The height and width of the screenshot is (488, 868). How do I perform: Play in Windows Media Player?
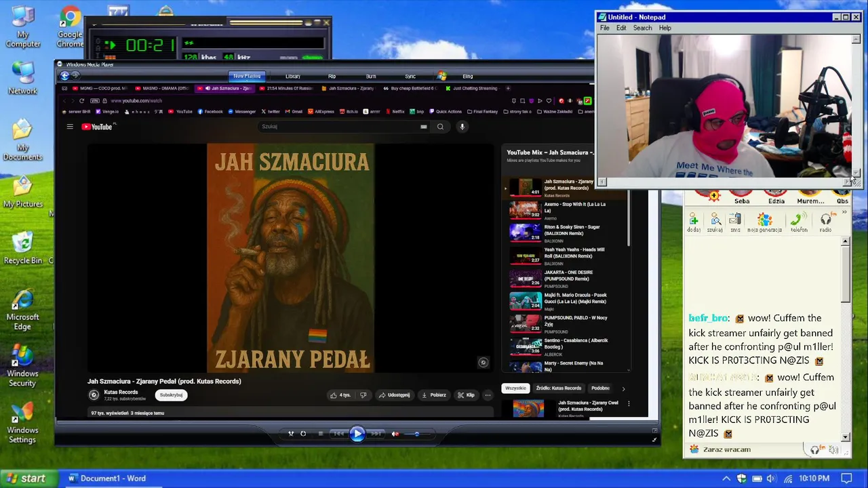[357, 434]
